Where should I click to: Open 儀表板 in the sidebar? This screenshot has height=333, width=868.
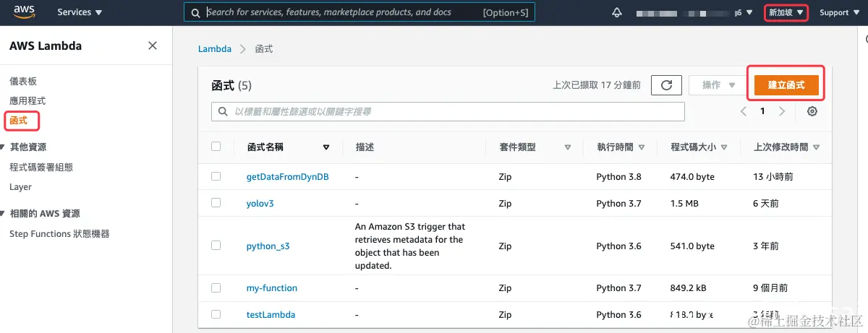tap(23, 81)
